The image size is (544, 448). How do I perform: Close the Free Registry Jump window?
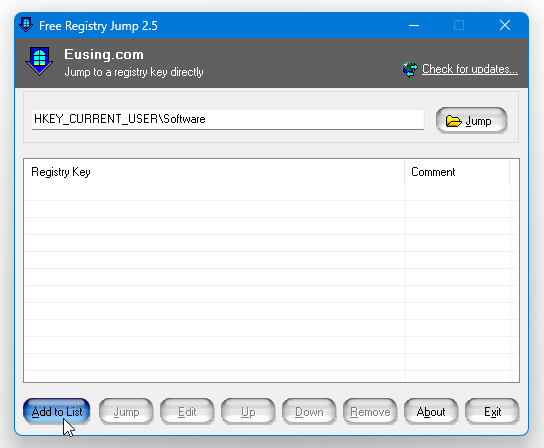click(x=505, y=25)
